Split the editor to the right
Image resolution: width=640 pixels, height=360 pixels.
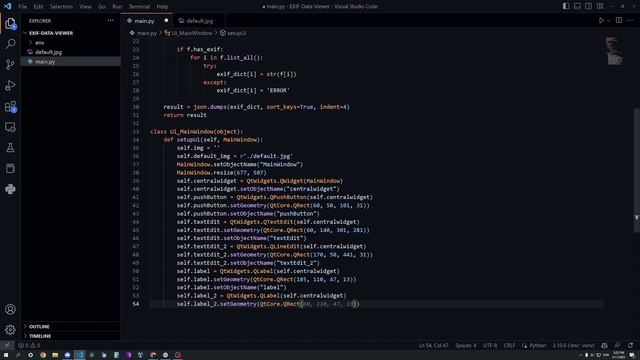(x=619, y=20)
